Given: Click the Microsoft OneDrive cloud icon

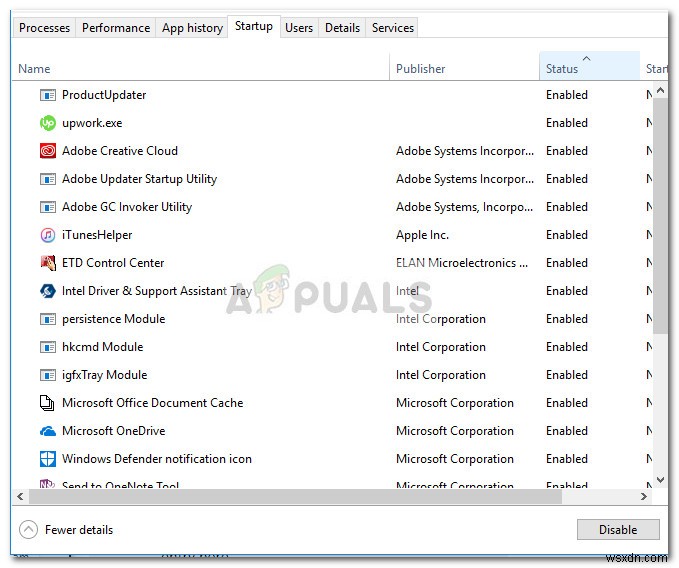Looking at the screenshot, I should click(x=48, y=431).
